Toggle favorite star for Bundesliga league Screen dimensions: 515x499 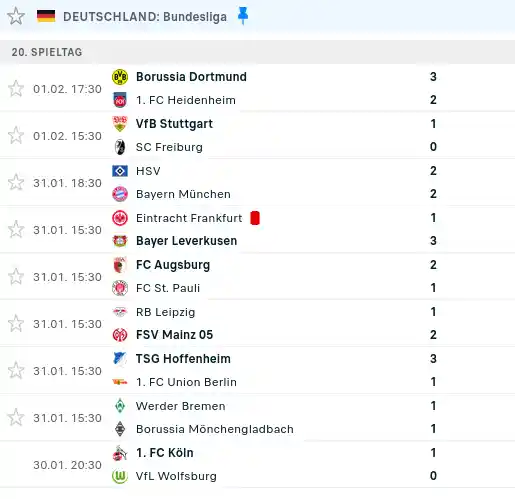tap(16, 16)
